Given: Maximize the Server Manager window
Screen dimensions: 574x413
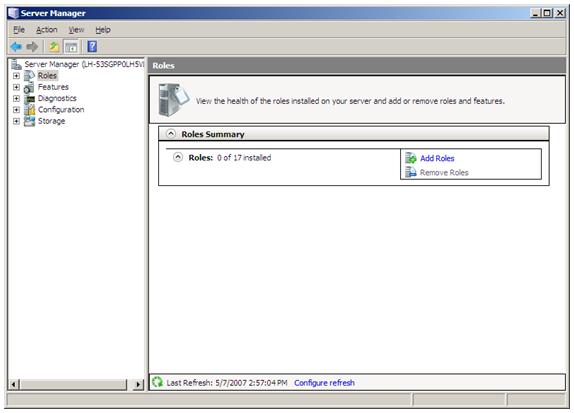Looking at the screenshot, I should pos(547,13).
